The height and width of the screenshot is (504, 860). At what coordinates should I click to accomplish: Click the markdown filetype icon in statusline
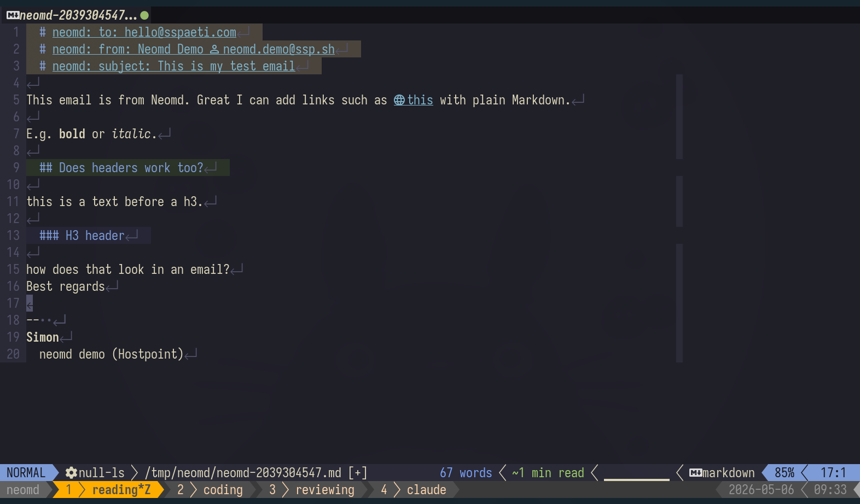pyautogui.click(x=695, y=473)
